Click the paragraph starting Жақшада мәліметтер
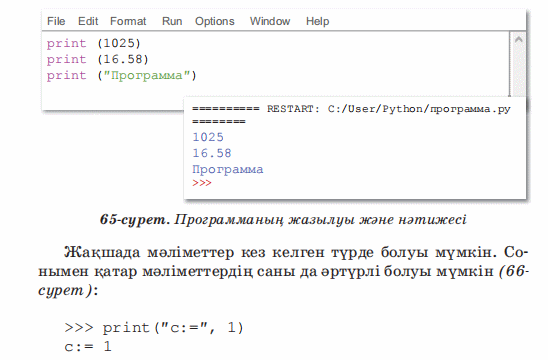The width and height of the screenshot is (548, 360). [284, 271]
